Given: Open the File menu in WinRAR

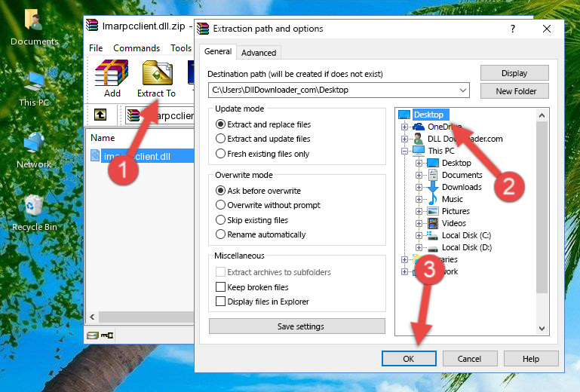Looking at the screenshot, I should coord(96,48).
